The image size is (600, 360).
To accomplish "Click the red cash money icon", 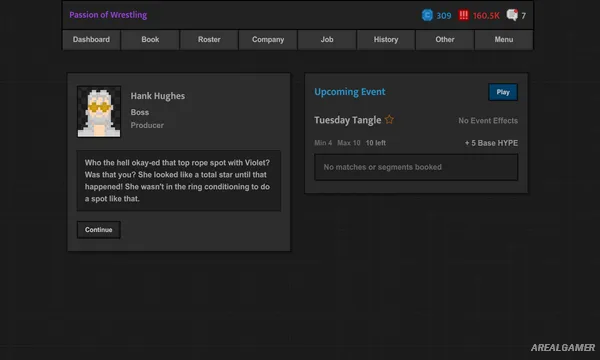I will [x=463, y=15].
